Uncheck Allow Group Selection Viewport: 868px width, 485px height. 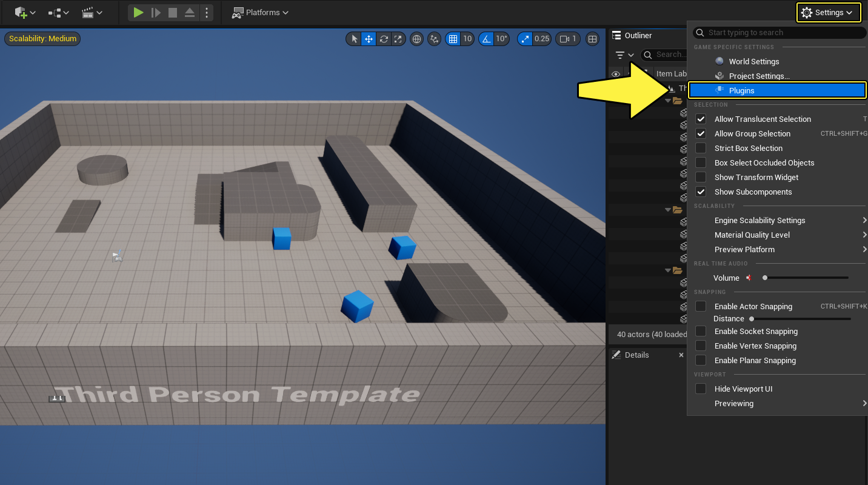701,134
